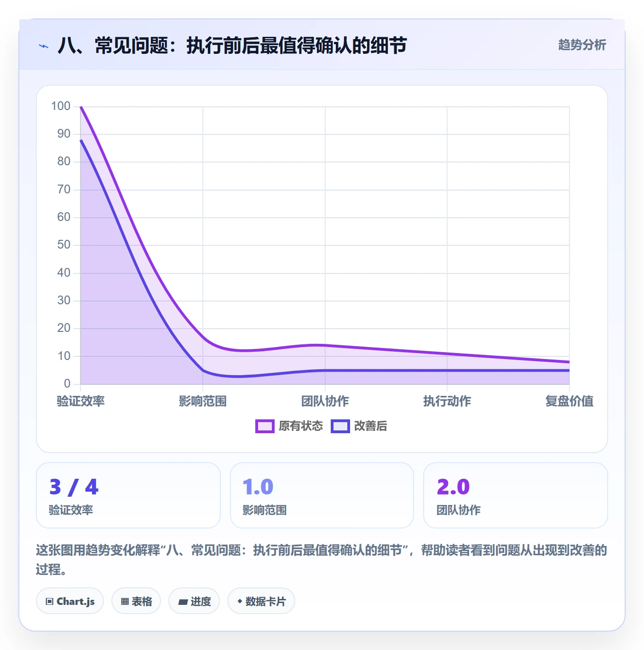644x650 pixels.
Task: Click the description paragraph below the cards
Action: (322, 560)
